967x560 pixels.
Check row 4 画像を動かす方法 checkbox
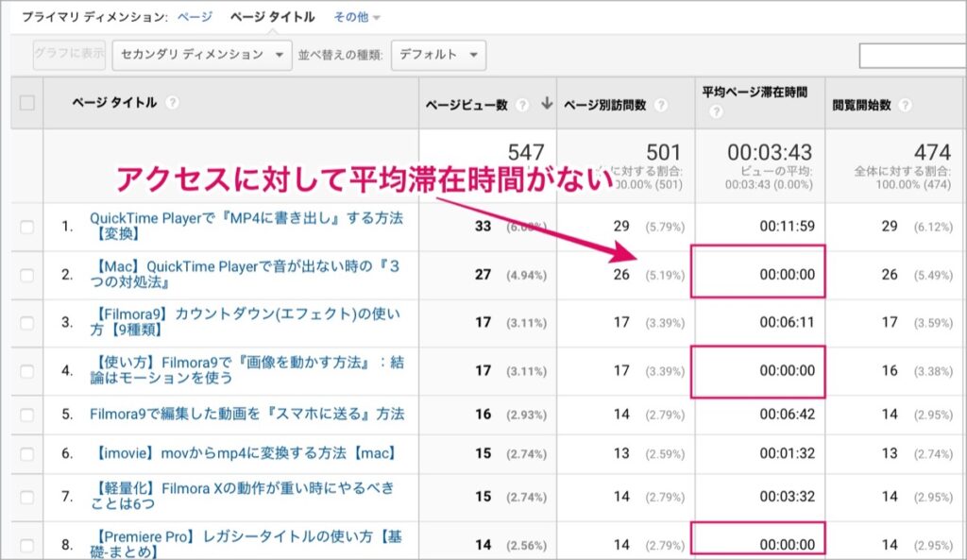[x=27, y=371]
